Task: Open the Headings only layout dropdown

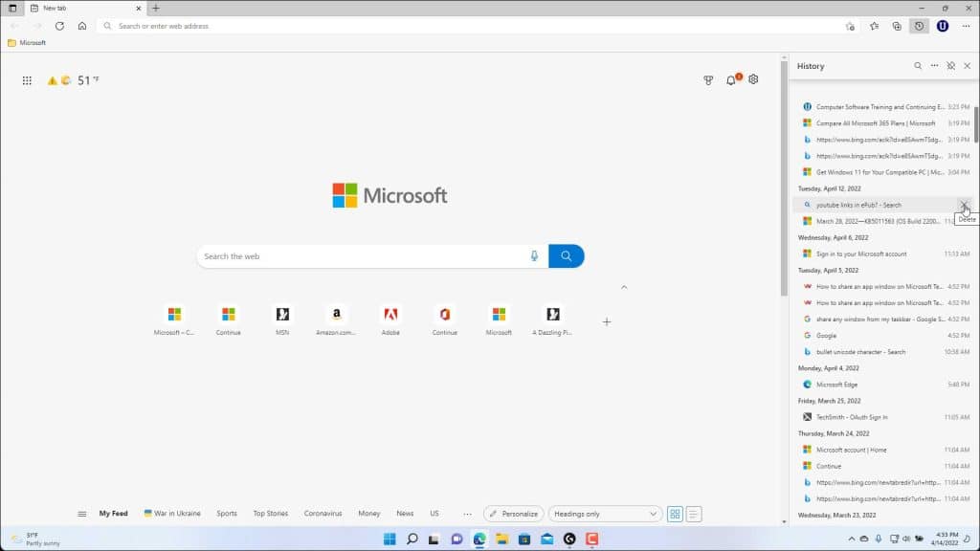Action: coord(605,514)
